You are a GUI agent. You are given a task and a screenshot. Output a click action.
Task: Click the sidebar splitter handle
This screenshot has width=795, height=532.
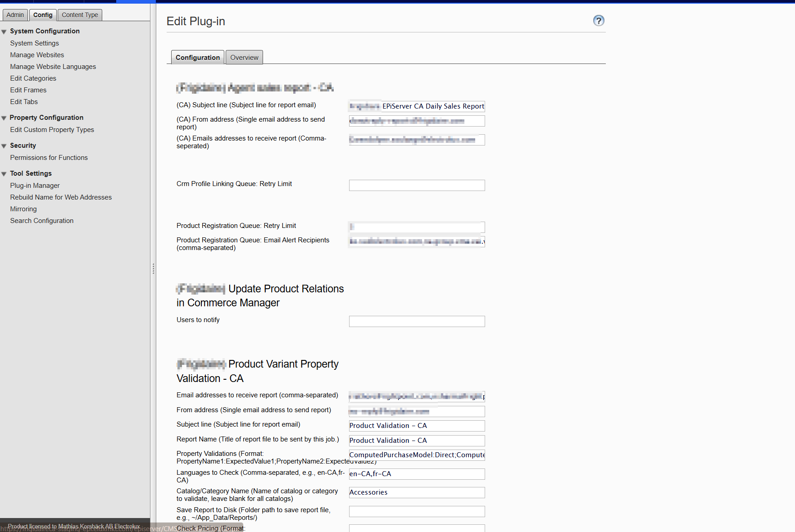click(x=153, y=269)
